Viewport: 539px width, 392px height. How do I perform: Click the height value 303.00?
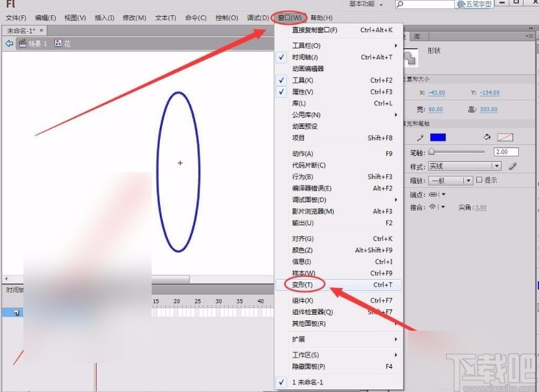(489, 110)
